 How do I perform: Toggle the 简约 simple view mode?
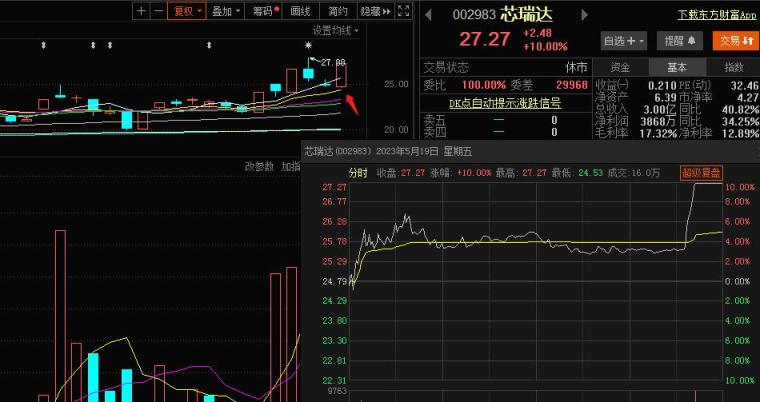338,11
